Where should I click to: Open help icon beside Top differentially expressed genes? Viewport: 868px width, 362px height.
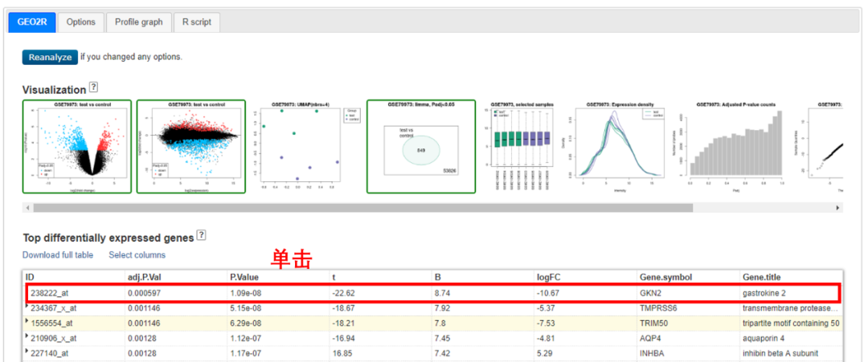[x=202, y=235]
